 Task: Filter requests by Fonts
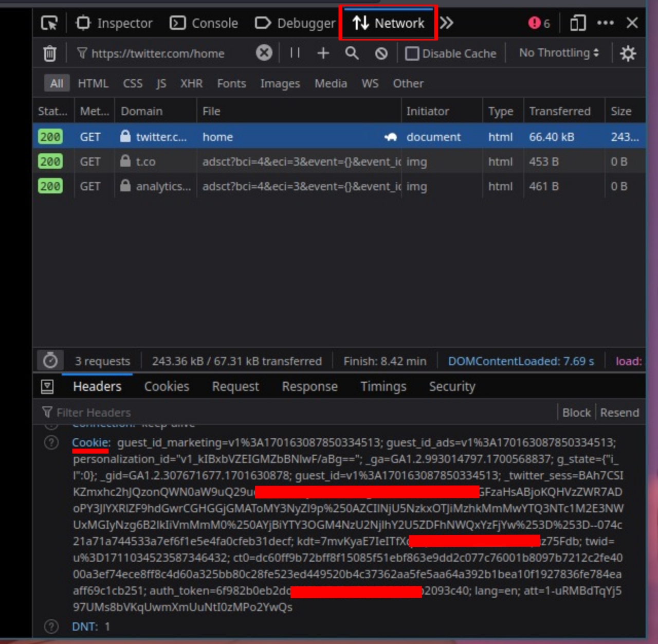(x=231, y=83)
